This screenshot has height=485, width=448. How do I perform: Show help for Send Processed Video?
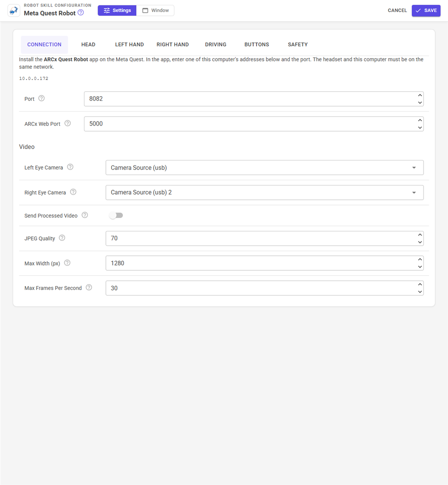(x=85, y=215)
